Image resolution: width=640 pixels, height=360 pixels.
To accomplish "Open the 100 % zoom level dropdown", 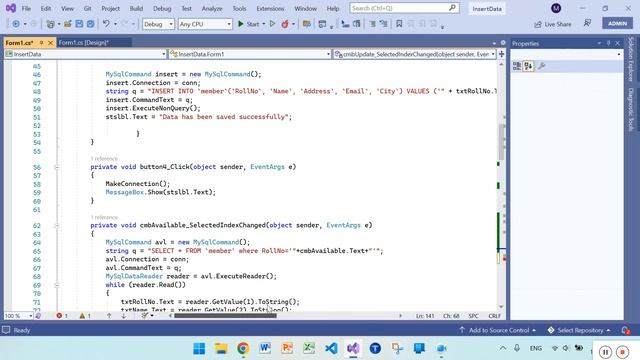I will point(18,316).
